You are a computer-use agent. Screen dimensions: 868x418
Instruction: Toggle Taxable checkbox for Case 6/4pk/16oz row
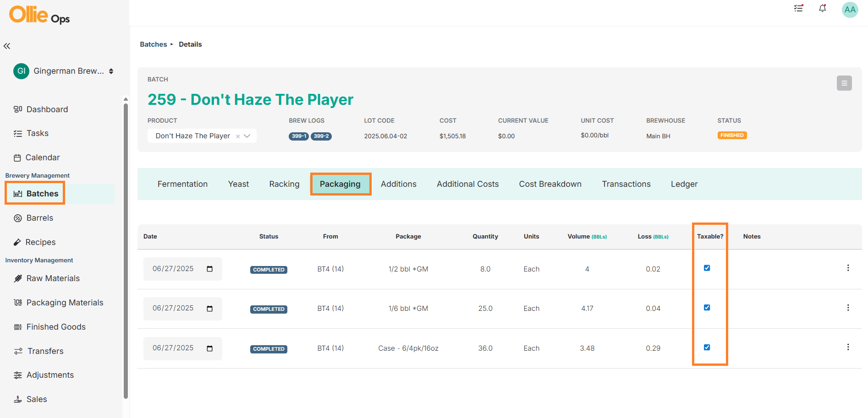click(707, 347)
